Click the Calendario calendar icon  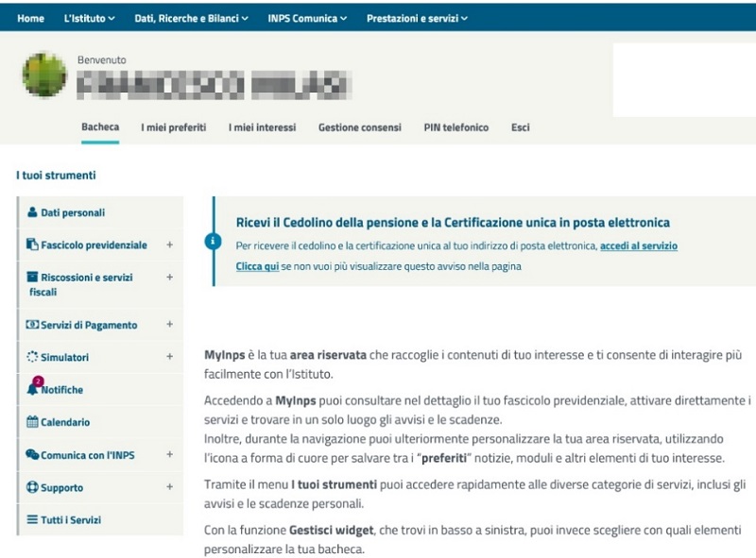32,422
